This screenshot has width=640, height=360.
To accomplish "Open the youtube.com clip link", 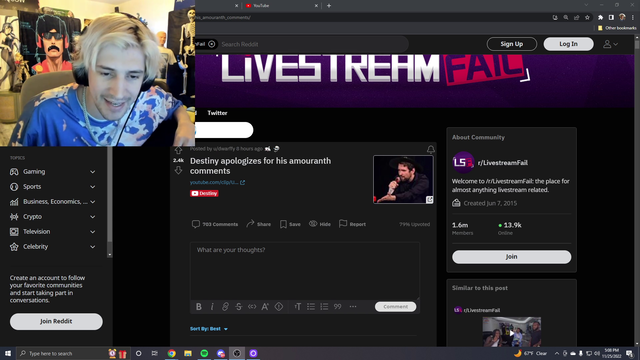I will pyautogui.click(x=217, y=182).
